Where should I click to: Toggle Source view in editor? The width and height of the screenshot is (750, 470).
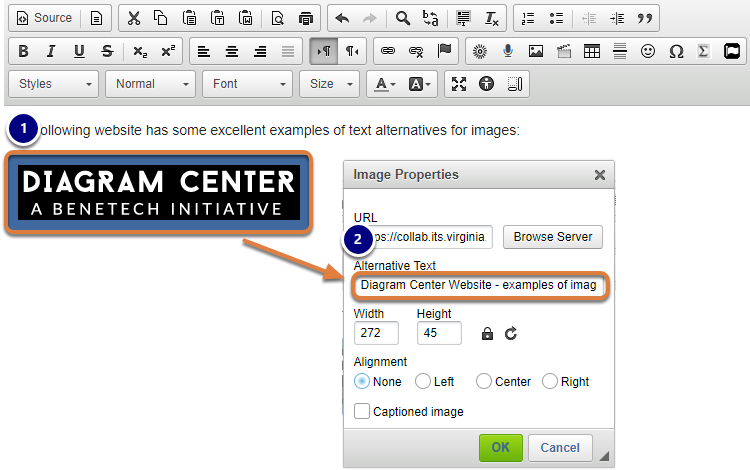click(44, 18)
